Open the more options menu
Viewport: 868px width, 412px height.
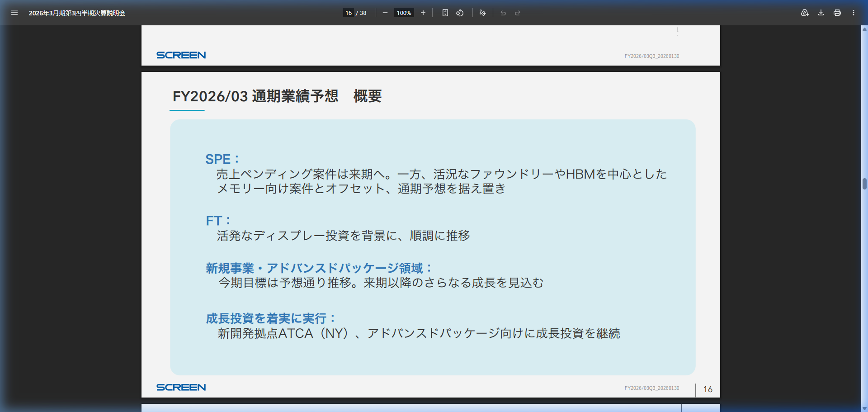click(854, 13)
